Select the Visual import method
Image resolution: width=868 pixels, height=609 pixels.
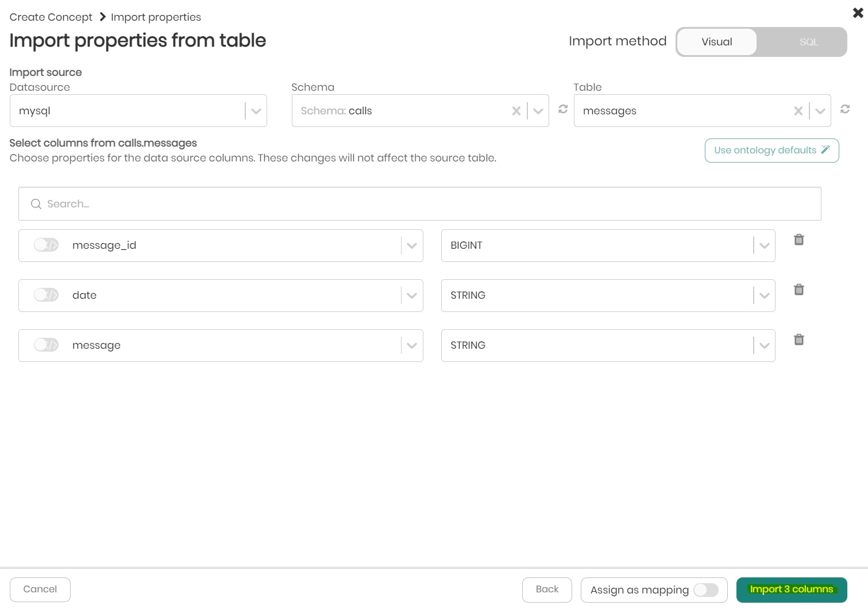[716, 42]
